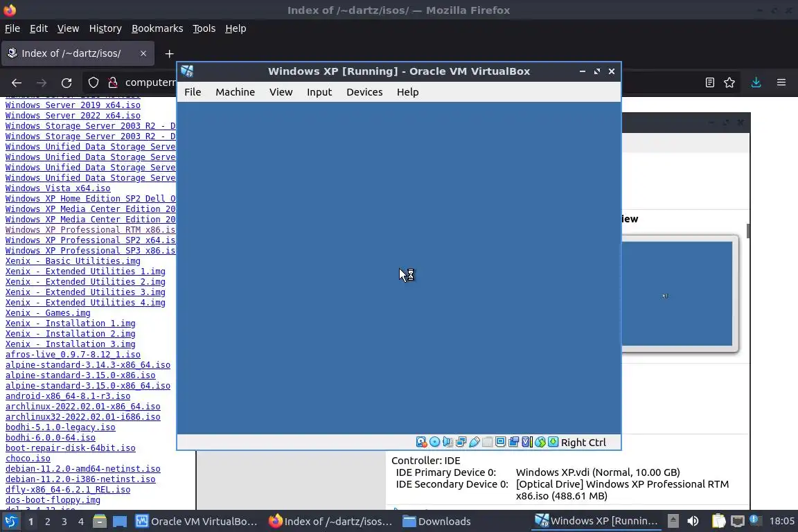Open the Devices menu in VM window

click(x=364, y=92)
